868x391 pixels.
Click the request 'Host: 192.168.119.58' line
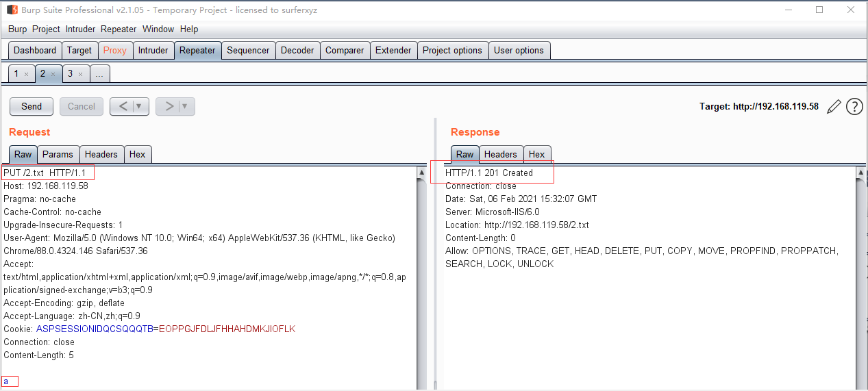click(x=46, y=186)
